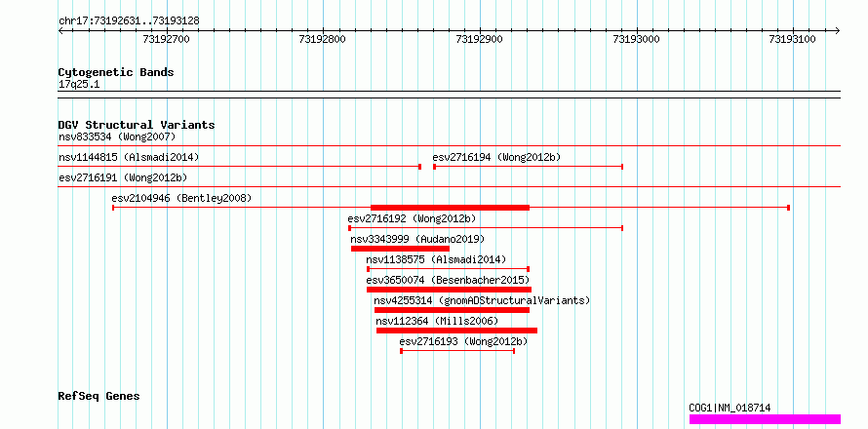Click the thick red nsv3343999 variant bar

(x=400, y=249)
